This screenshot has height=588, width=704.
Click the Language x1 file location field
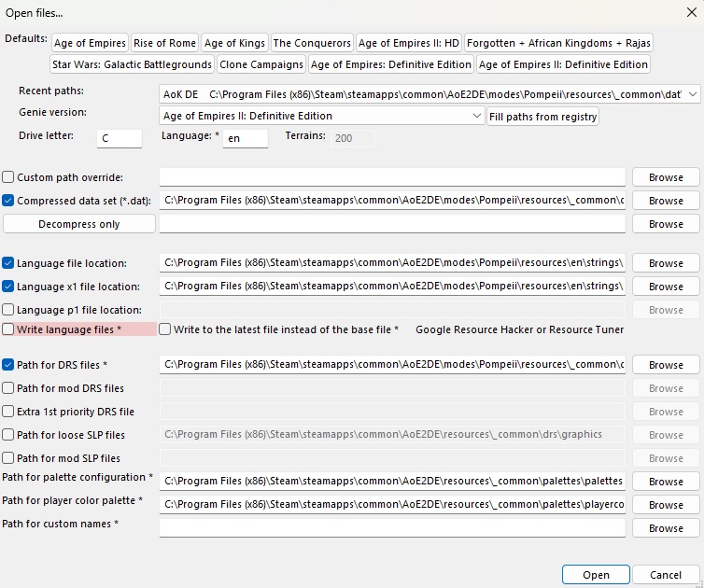click(x=392, y=286)
